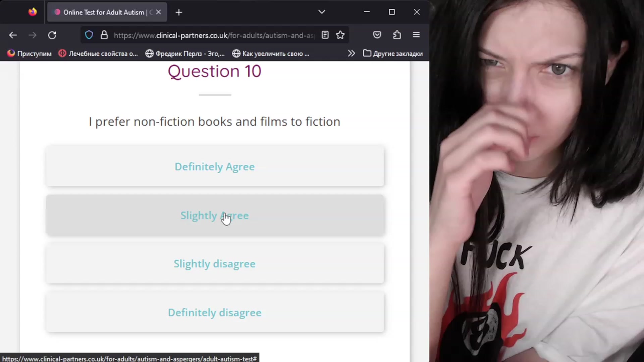Open Фредрик Перлз bookmark
This screenshot has width=644, height=362.
coord(185,53)
